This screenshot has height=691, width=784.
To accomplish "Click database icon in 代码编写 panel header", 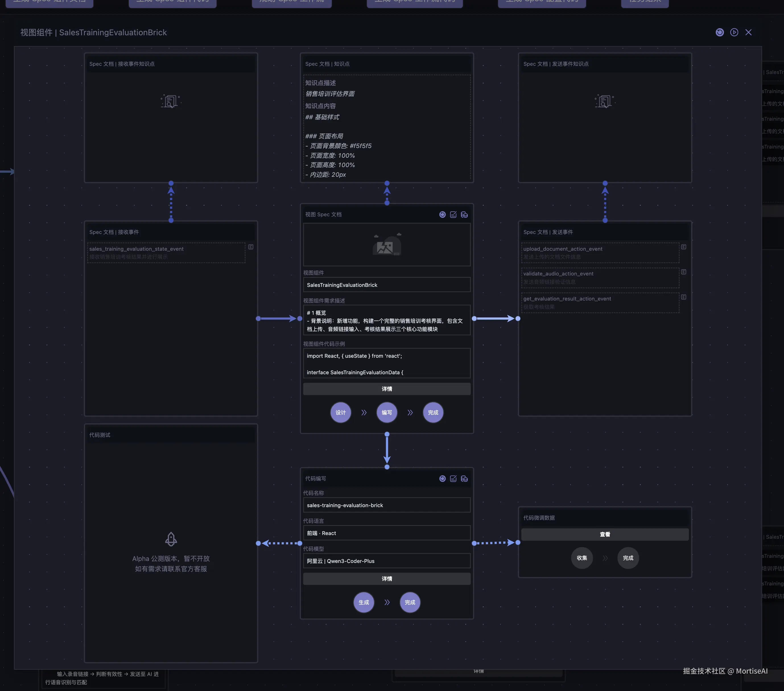I will [464, 478].
